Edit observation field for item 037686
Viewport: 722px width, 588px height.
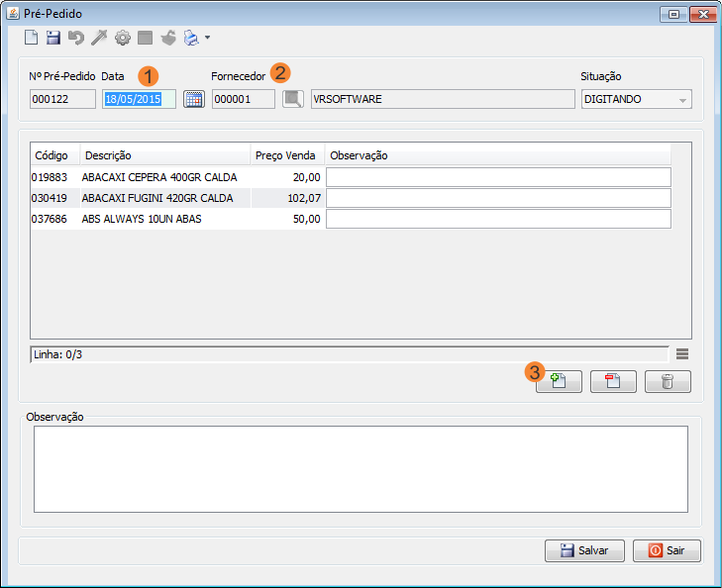click(498, 219)
